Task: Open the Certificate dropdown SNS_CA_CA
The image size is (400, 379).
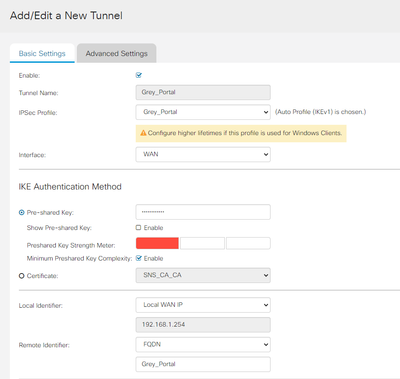Action: 203,275
